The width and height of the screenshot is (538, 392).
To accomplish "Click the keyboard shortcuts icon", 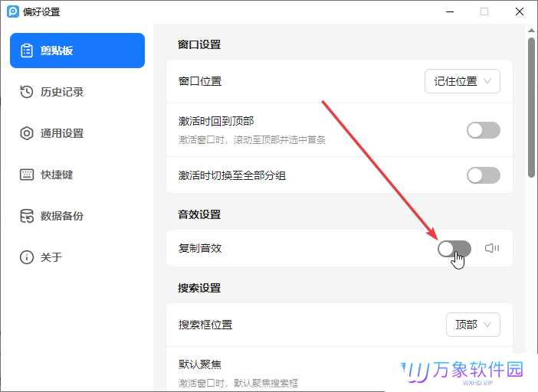I will point(27,175).
